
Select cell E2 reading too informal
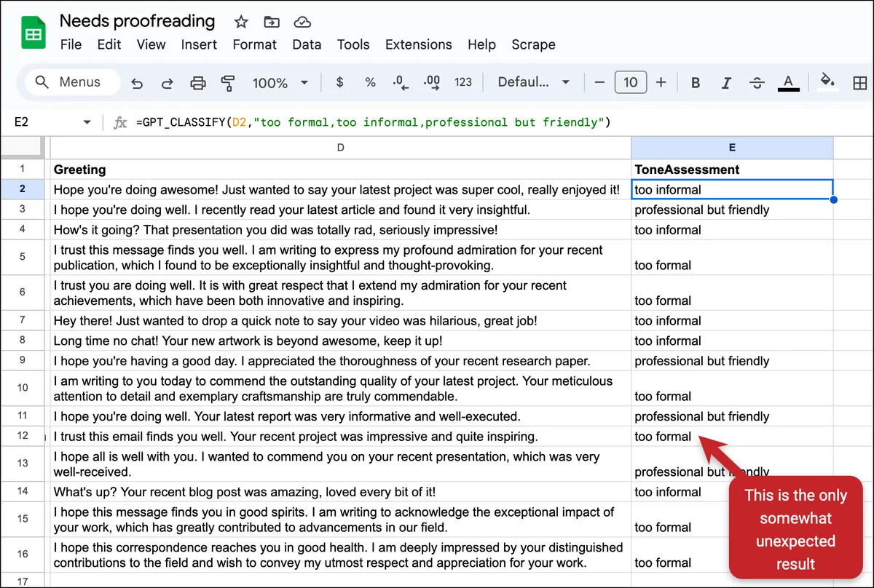click(x=732, y=189)
